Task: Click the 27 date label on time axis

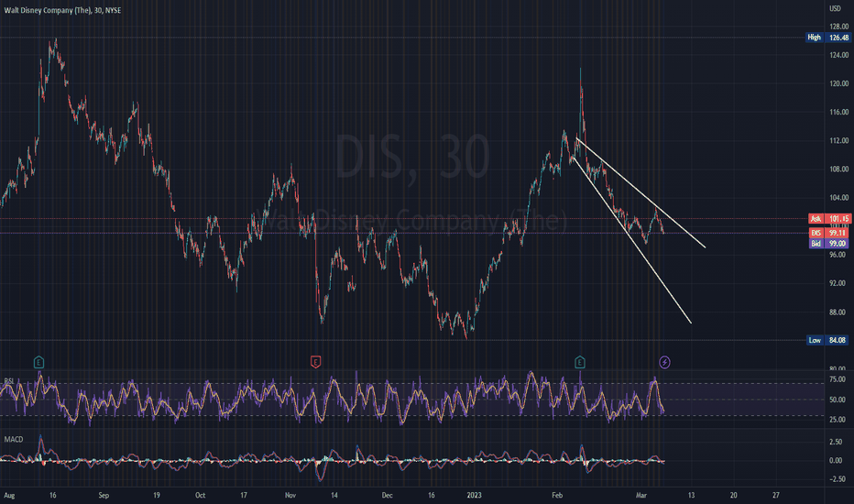Action: click(x=775, y=495)
